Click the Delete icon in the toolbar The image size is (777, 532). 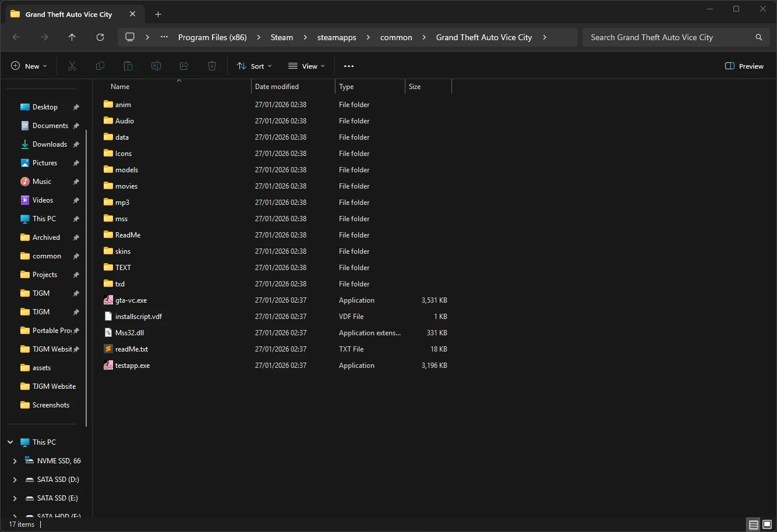pos(211,66)
